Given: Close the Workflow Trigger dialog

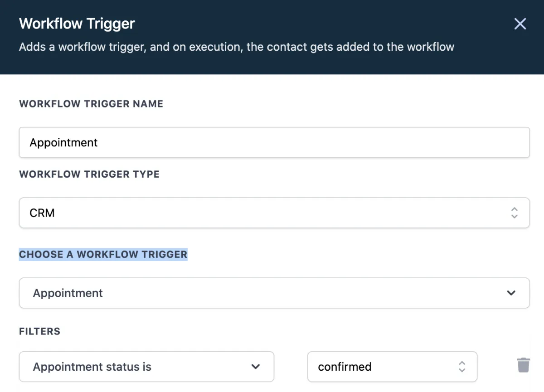Looking at the screenshot, I should click(520, 24).
